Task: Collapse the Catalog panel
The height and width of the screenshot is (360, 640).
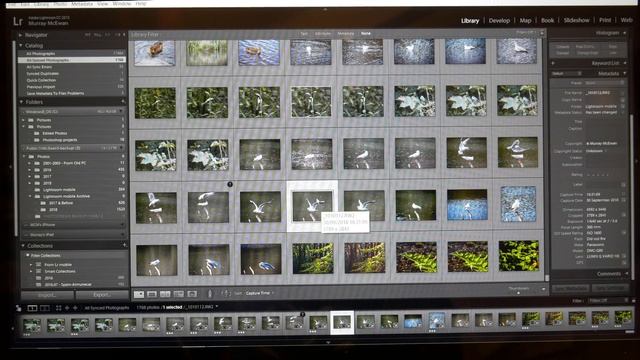Action: [21, 46]
